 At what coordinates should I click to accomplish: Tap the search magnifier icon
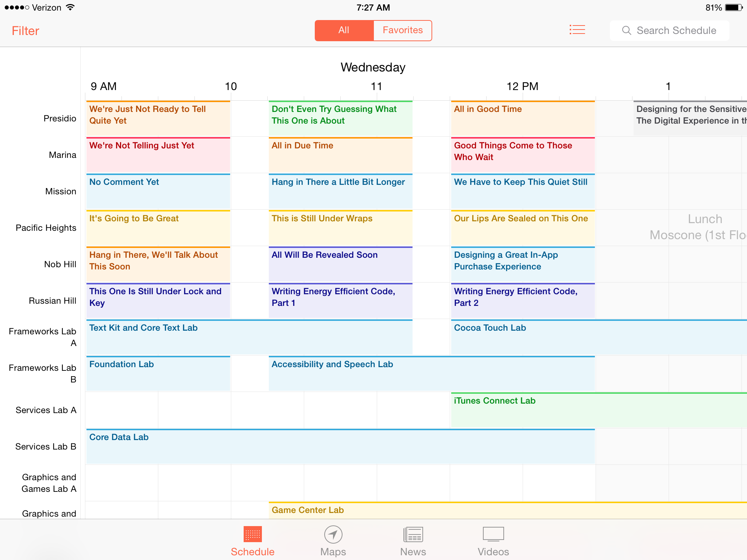[626, 30]
